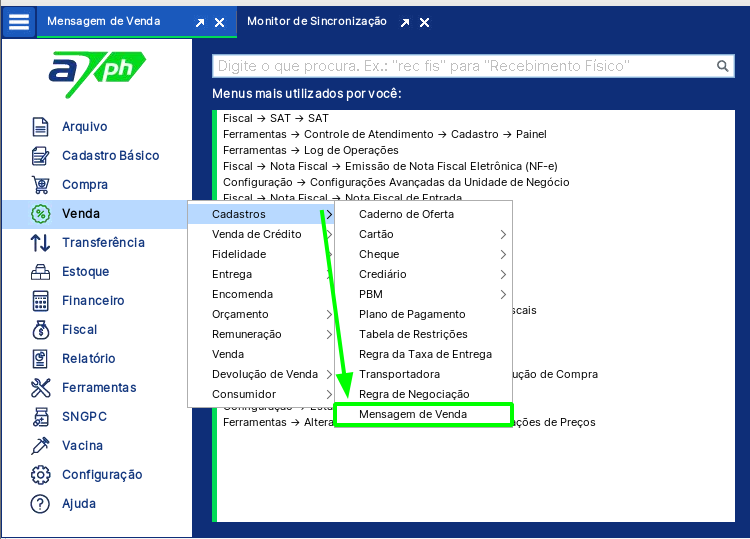Image resolution: width=750 pixels, height=539 pixels.
Task: Expand the PBM submenu
Action: point(422,294)
